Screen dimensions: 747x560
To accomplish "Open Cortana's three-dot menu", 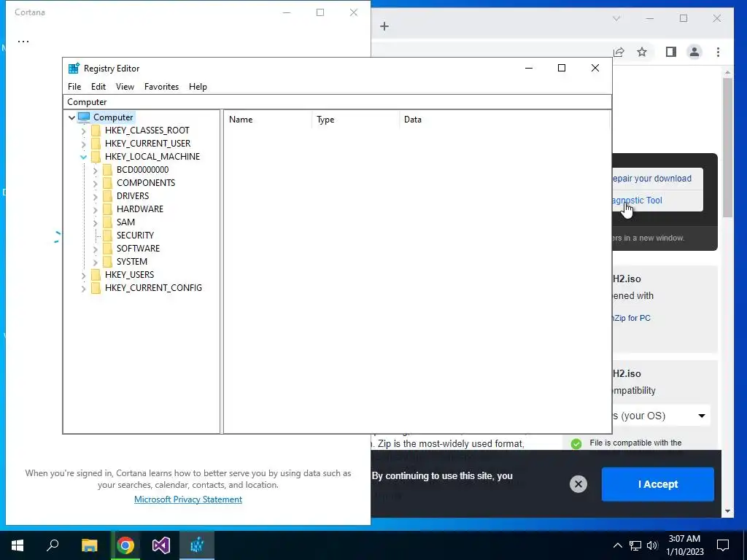I will [x=23, y=42].
